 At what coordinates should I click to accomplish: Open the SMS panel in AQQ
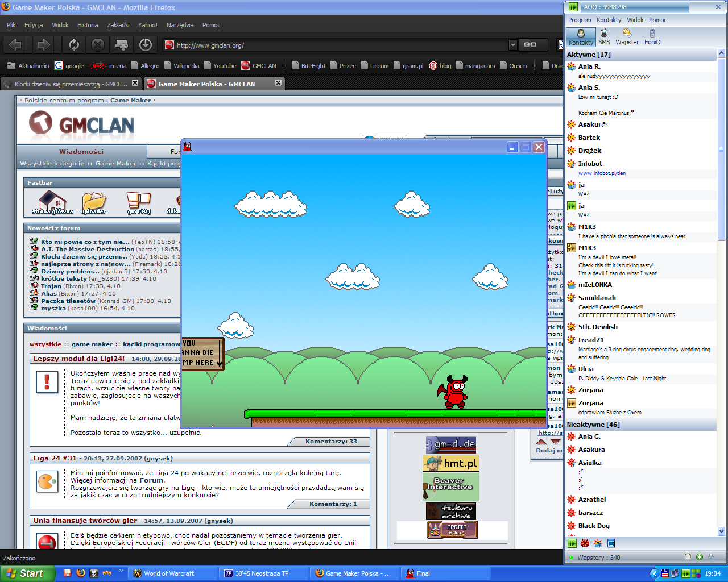[604, 37]
